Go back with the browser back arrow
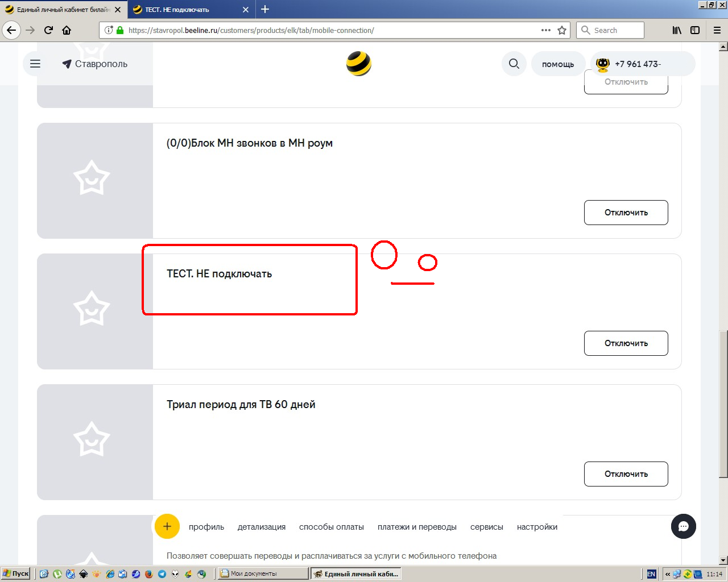The image size is (728, 582). click(12, 30)
